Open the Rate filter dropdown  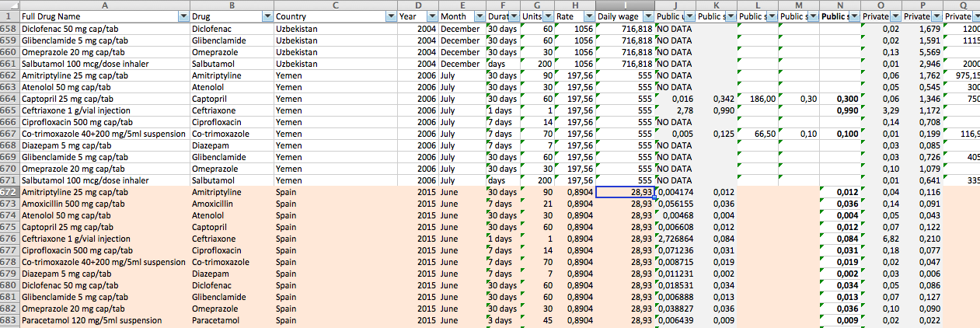588,16
